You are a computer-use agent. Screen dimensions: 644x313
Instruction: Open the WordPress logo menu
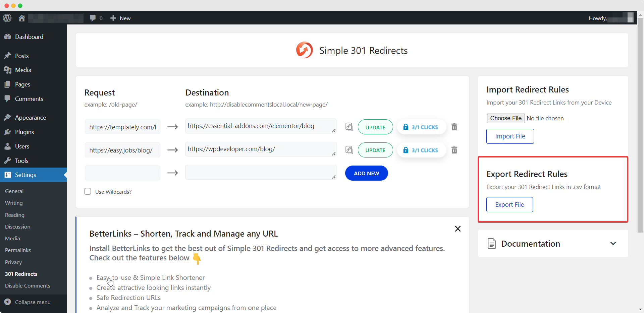click(7, 18)
